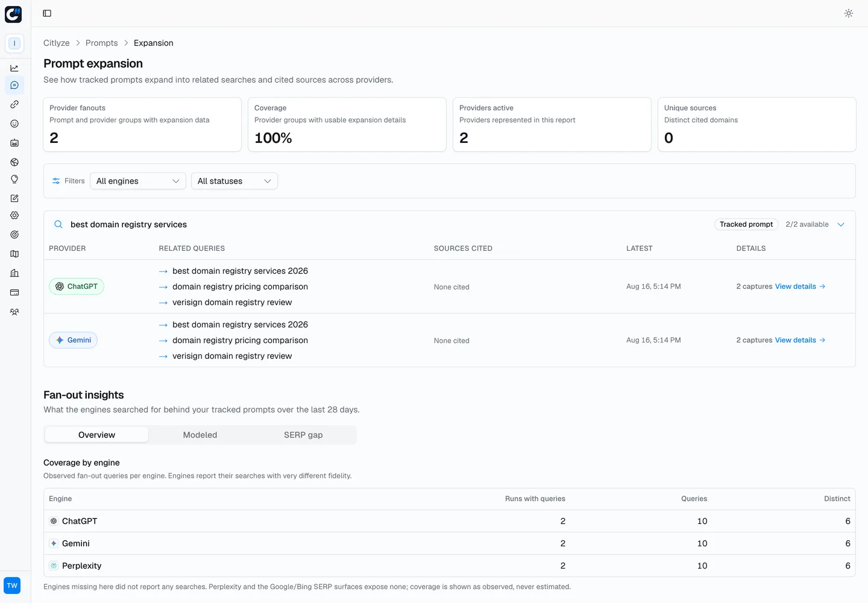Click the Citlyze logo icon
Image resolution: width=868 pixels, height=603 pixels.
13,14
